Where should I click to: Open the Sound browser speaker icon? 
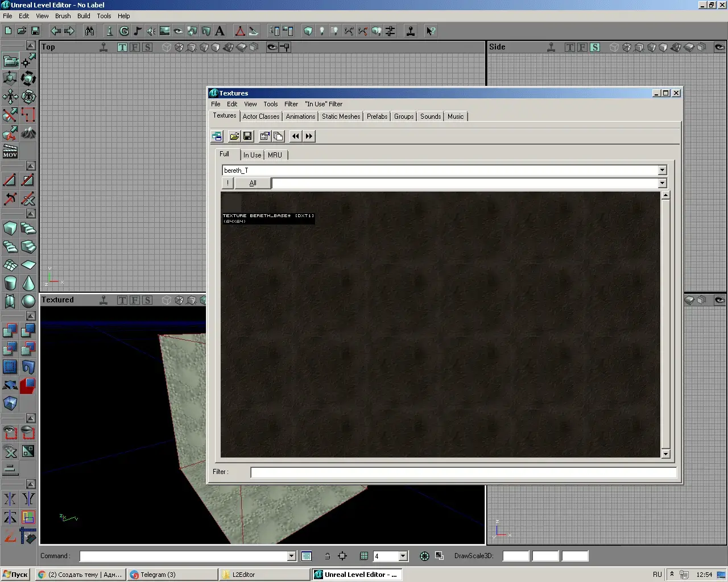pos(151,31)
